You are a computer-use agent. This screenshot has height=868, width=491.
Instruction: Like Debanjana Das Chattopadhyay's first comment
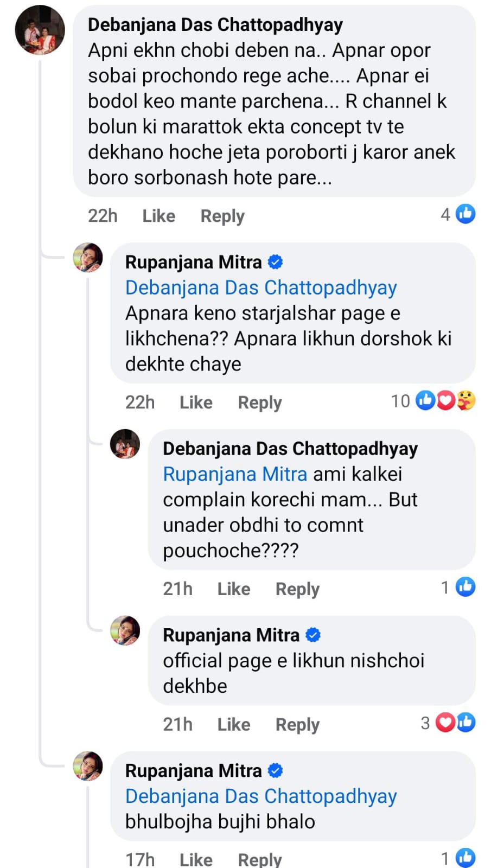pyautogui.click(x=158, y=215)
